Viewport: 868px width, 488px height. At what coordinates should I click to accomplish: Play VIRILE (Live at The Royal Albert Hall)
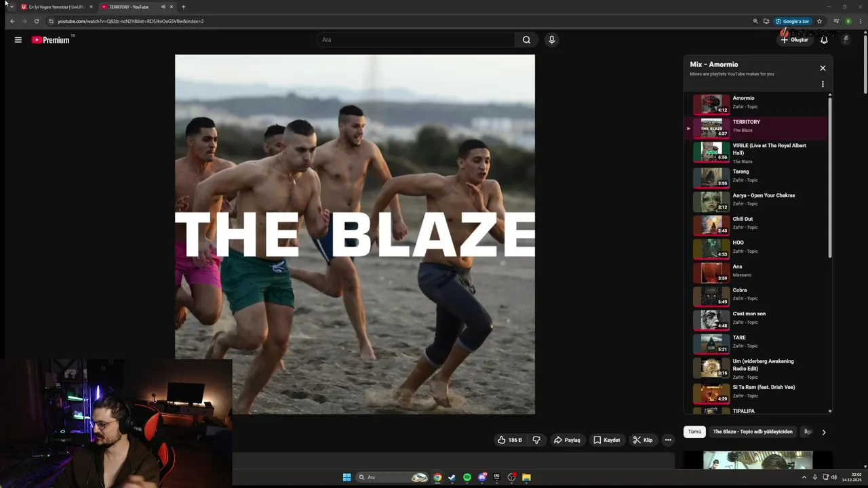[x=756, y=152]
